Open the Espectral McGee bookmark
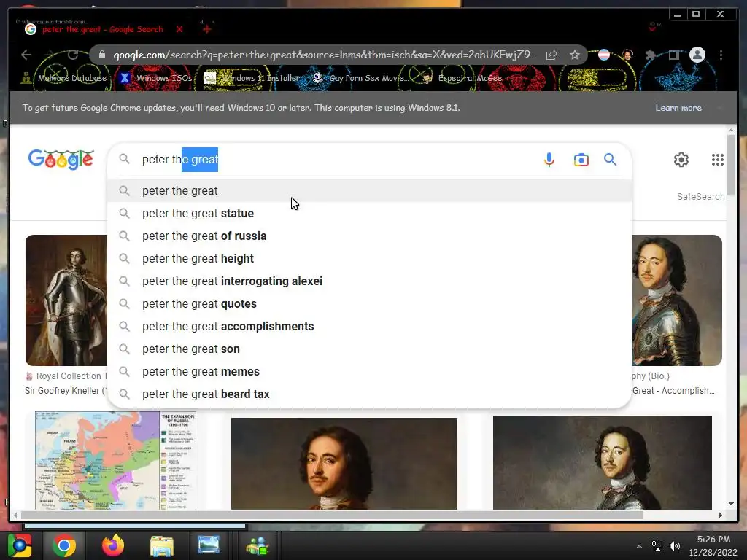The height and width of the screenshot is (560, 747). [462, 78]
